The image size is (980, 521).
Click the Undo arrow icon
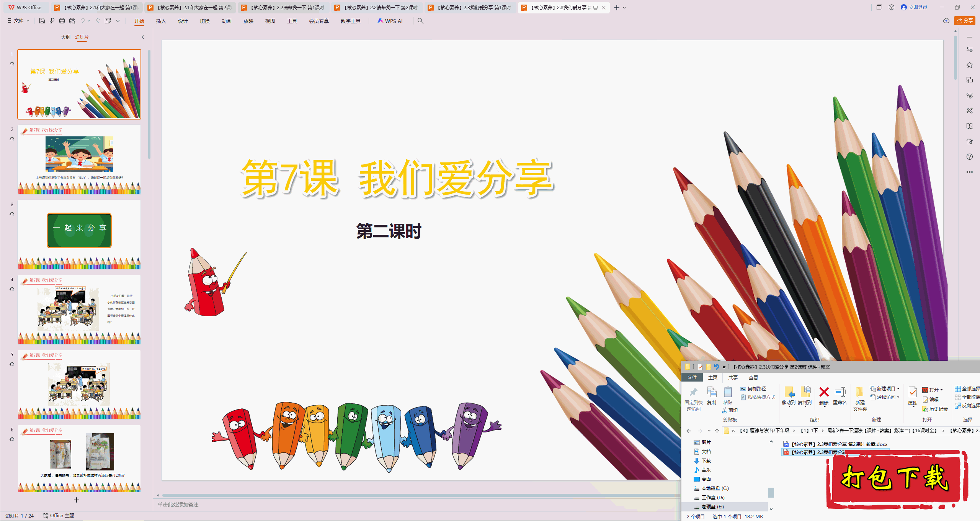82,21
